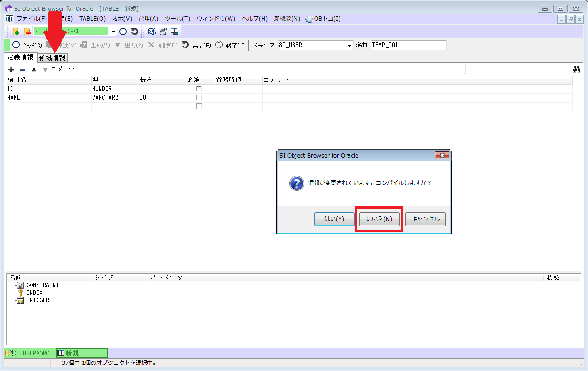The width and height of the screenshot is (588, 371).
Task: Open the TABLE(O) menu
Action: [93, 19]
